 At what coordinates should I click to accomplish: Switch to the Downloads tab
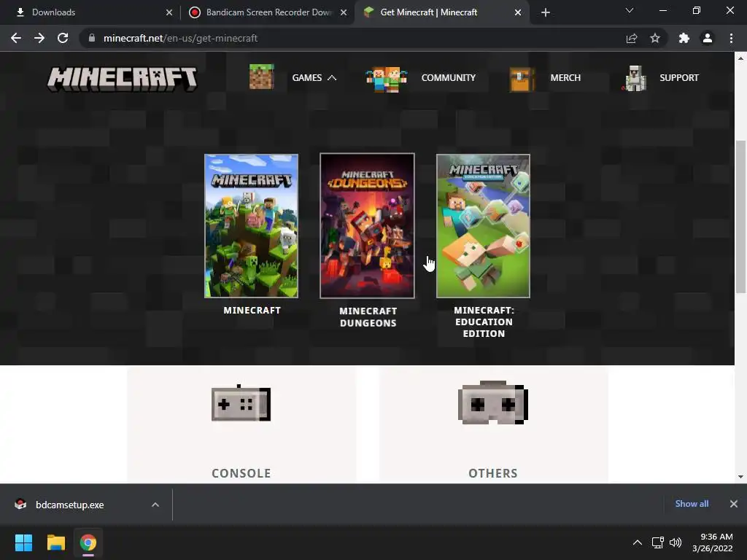point(90,12)
